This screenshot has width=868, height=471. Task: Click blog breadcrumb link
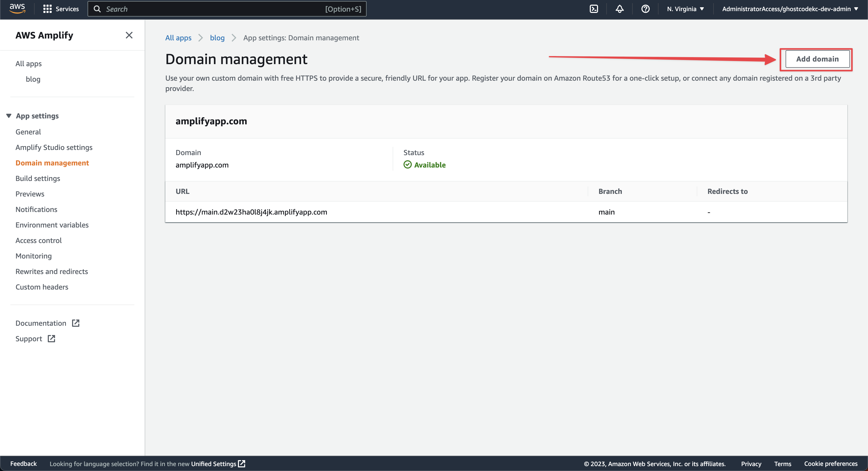[x=217, y=38]
